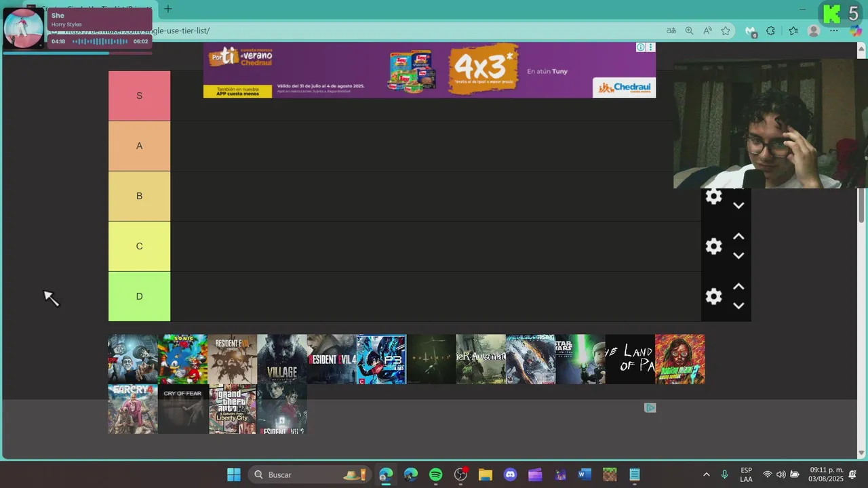
Task: Show hidden system tray icons
Action: click(706, 474)
